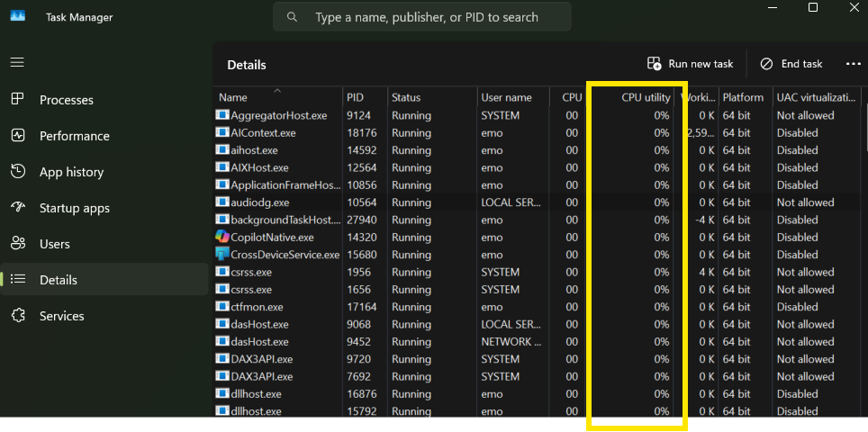The height and width of the screenshot is (432, 868).
Task: Click the Performance graph icon
Action: [18, 136]
